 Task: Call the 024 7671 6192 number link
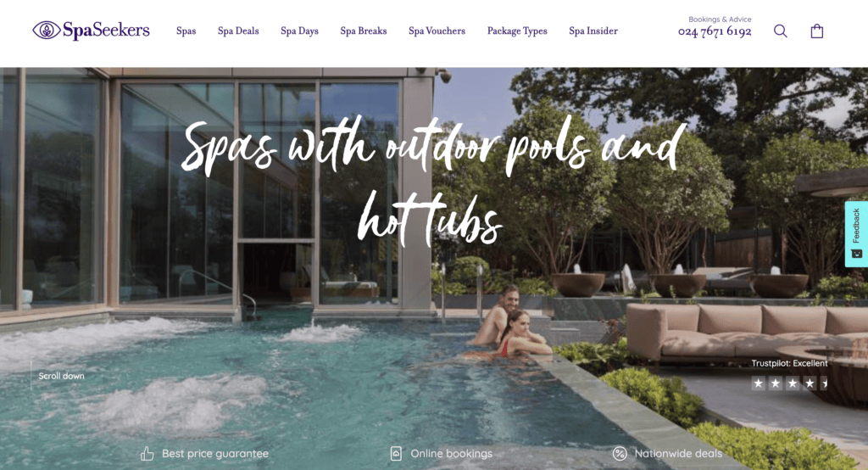tap(715, 31)
